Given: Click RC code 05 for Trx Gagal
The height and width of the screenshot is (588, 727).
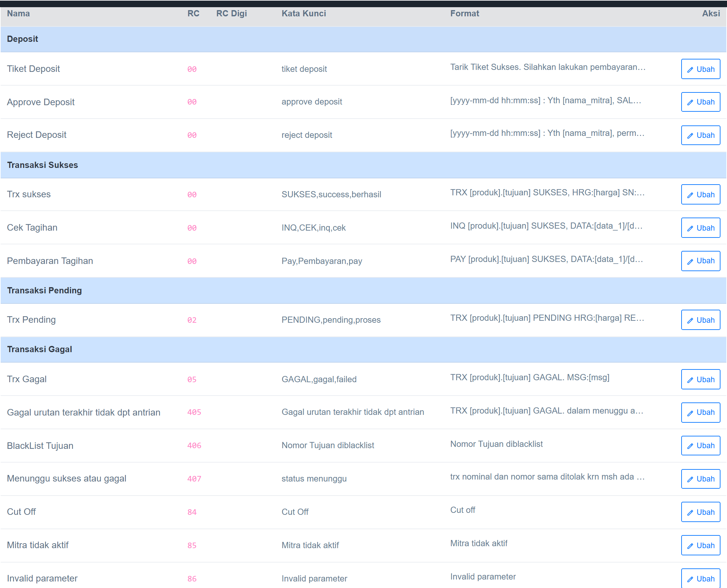Looking at the screenshot, I should coord(192,379).
